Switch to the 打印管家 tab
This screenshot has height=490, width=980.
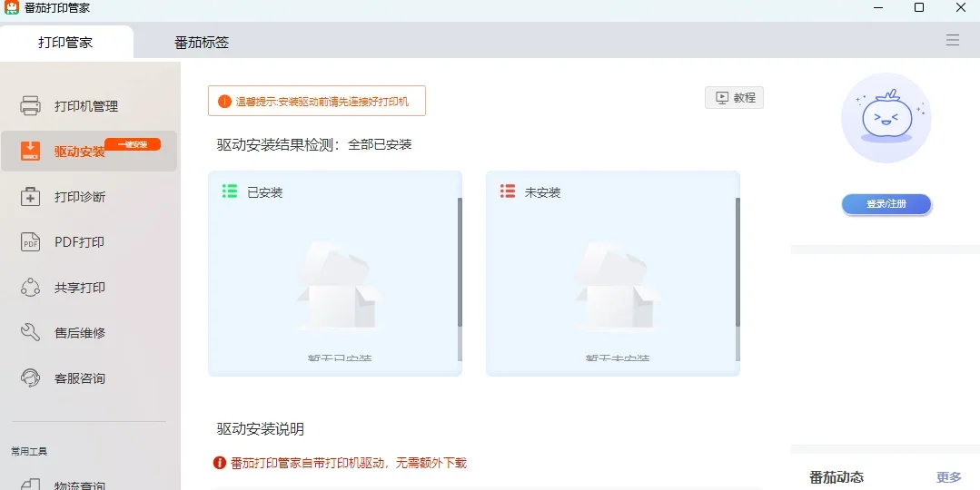click(65, 43)
